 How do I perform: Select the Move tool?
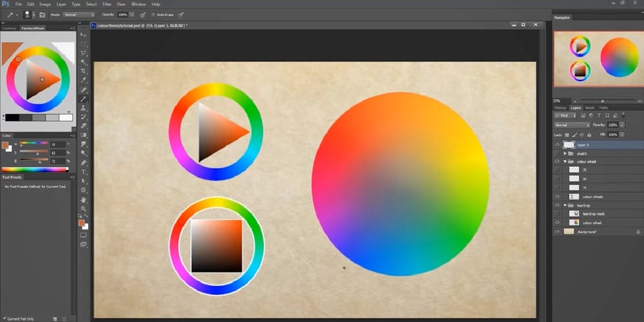pos(83,35)
